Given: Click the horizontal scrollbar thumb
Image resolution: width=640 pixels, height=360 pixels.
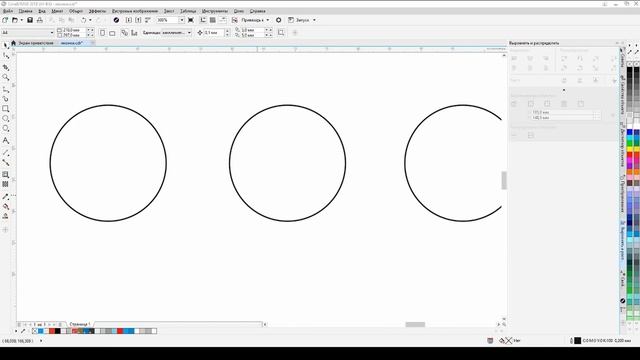Looking at the screenshot, I should pos(415,324).
